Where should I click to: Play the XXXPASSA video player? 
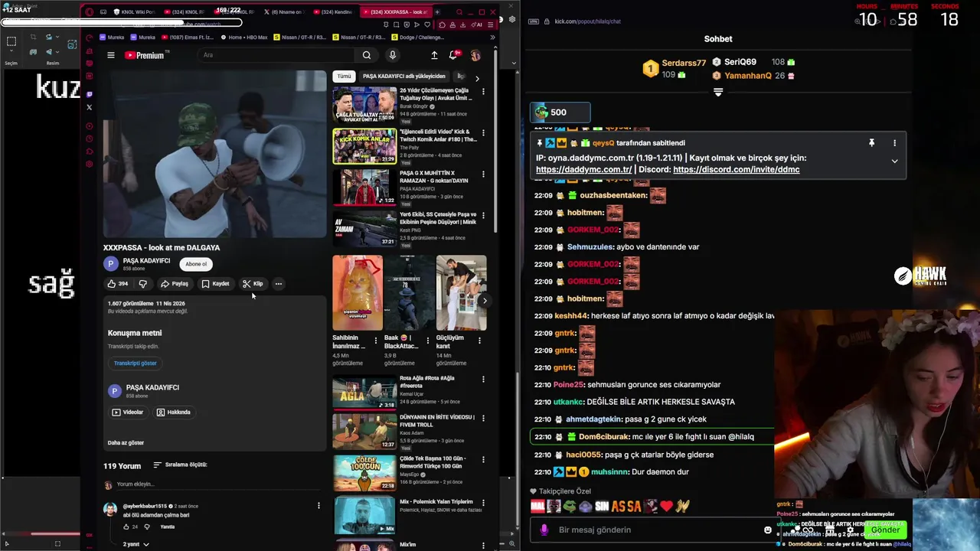(214, 154)
